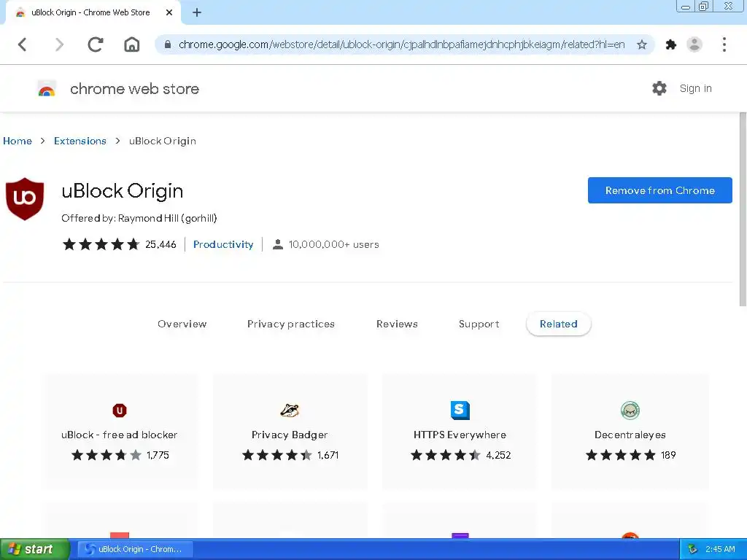Click the browser forward arrow

point(59,44)
